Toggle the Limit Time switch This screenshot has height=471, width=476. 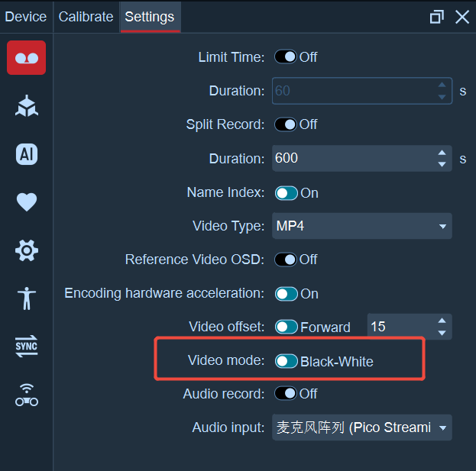285,56
